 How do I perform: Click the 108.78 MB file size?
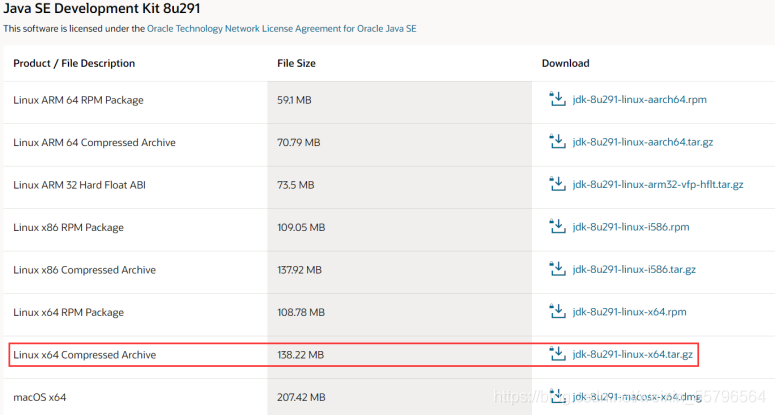301,312
